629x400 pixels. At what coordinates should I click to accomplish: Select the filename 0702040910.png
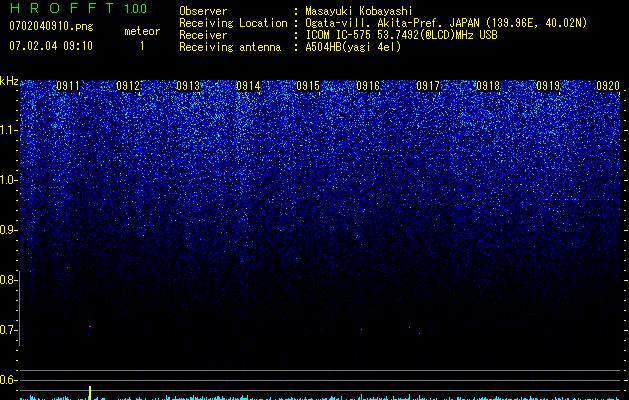pos(51,26)
